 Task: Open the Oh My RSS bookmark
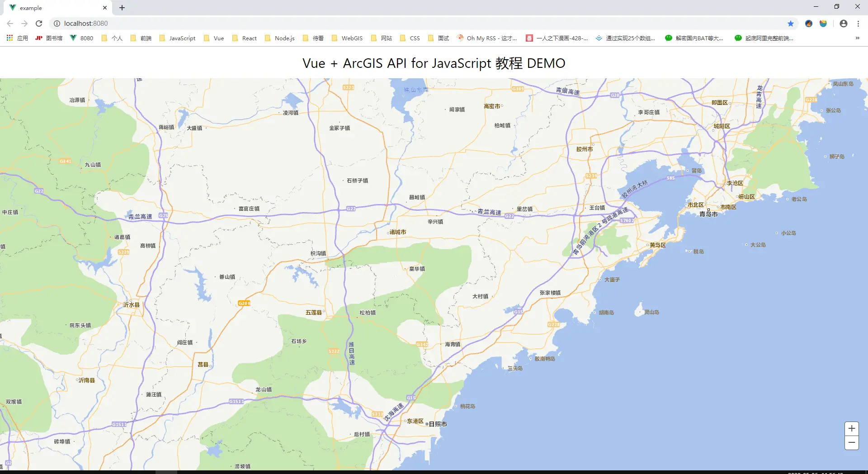pos(487,38)
